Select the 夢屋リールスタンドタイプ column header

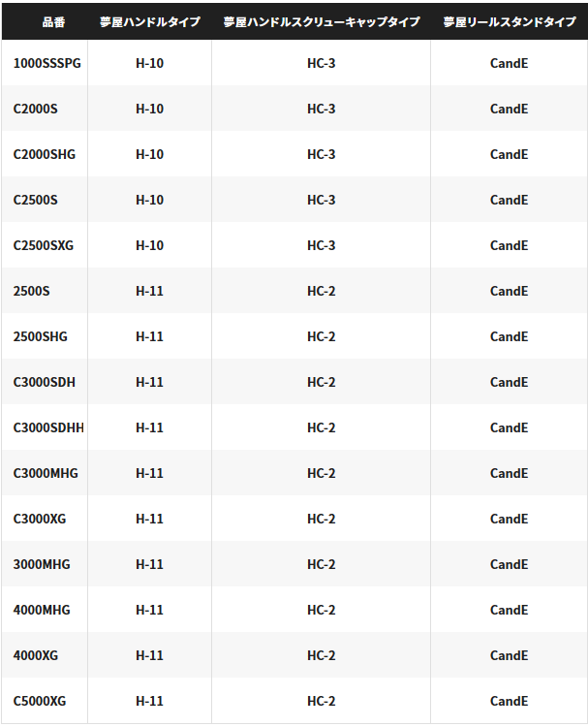(x=510, y=21)
